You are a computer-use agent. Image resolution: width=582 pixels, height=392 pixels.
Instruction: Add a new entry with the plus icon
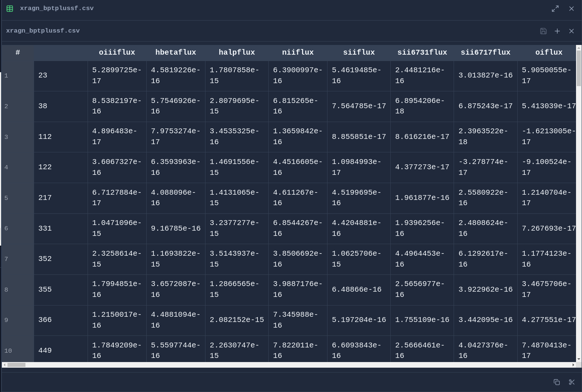pos(557,31)
